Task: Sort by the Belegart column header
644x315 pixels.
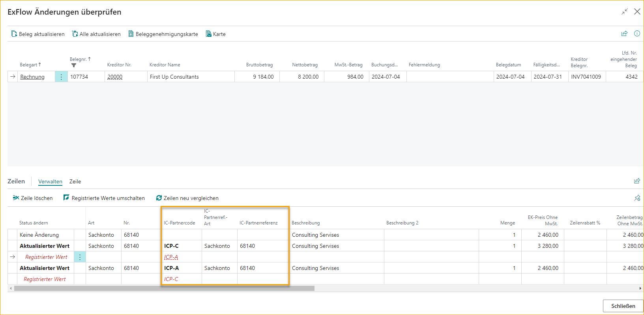Action: point(30,65)
